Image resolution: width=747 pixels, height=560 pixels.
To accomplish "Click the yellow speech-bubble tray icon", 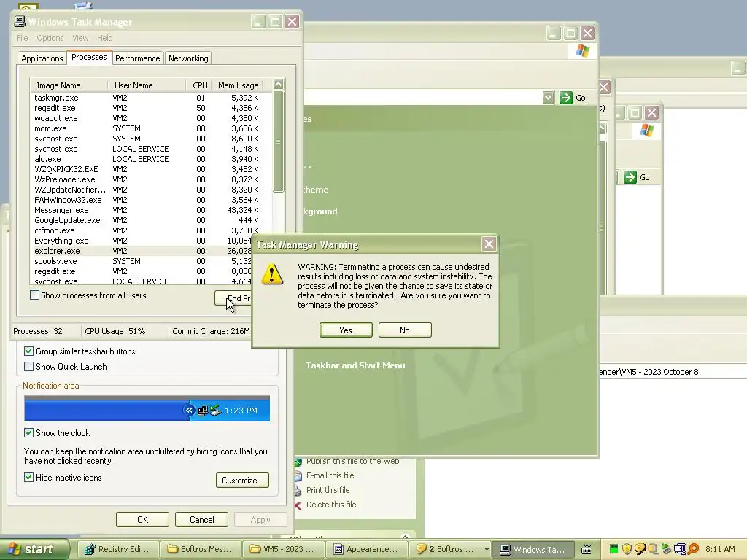I will pos(640,549).
